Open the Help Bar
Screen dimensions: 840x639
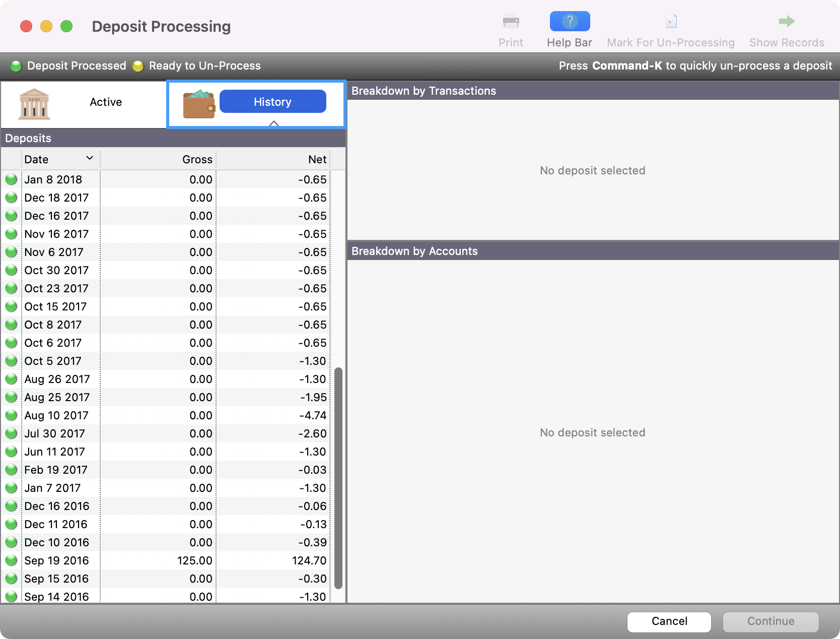coord(570,22)
